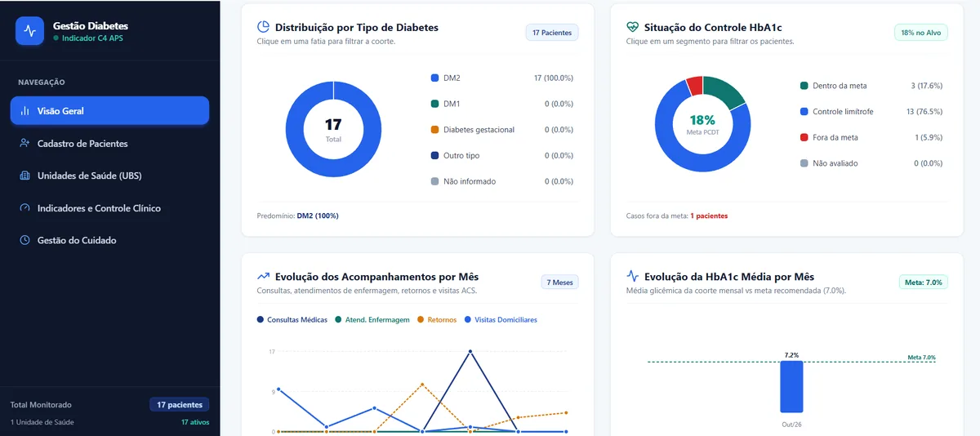
Task: Click the Gestão do Cuidado clock icon
Action: [x=24, y=240]
